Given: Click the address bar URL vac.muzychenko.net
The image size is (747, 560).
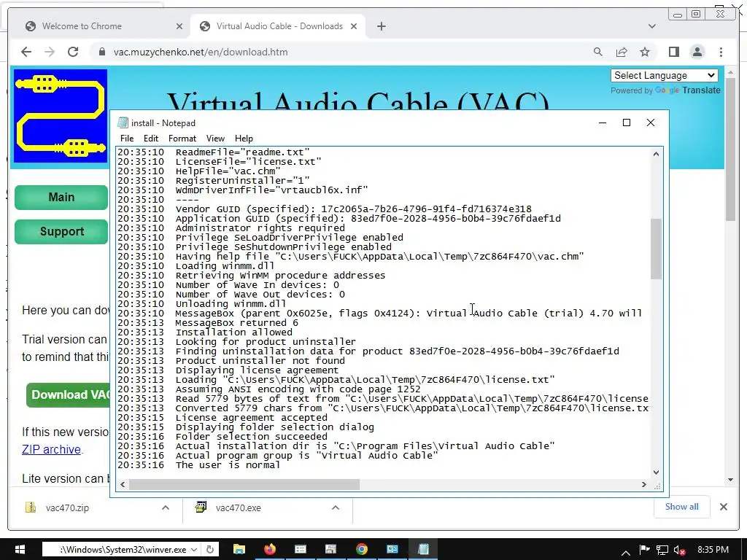Looking at the screenshot, I should click(x=201, y=52).
